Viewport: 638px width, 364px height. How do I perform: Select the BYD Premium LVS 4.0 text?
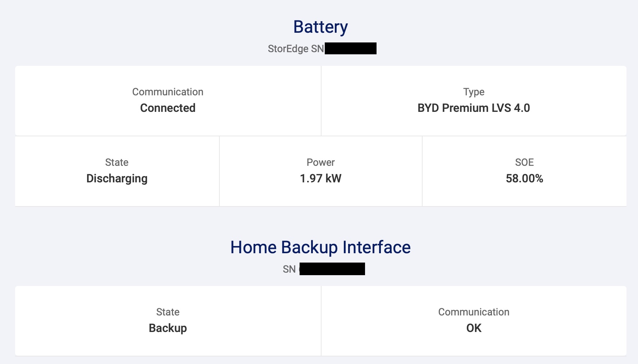pyautogui.click(x=474, y=108)
